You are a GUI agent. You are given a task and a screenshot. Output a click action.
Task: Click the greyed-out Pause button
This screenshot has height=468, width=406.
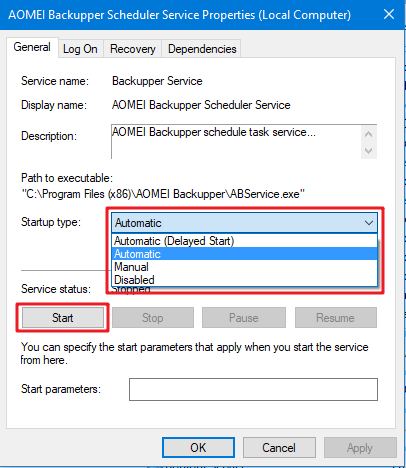[244, 318]
